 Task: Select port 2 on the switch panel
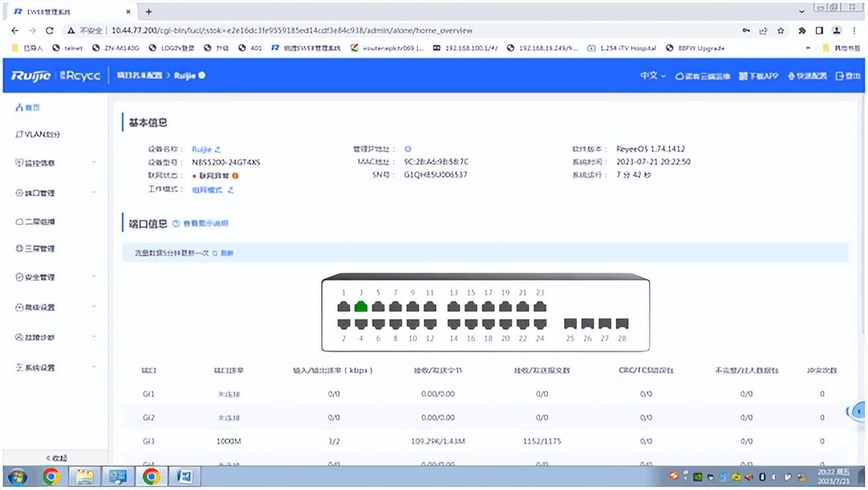pos(344,324)
